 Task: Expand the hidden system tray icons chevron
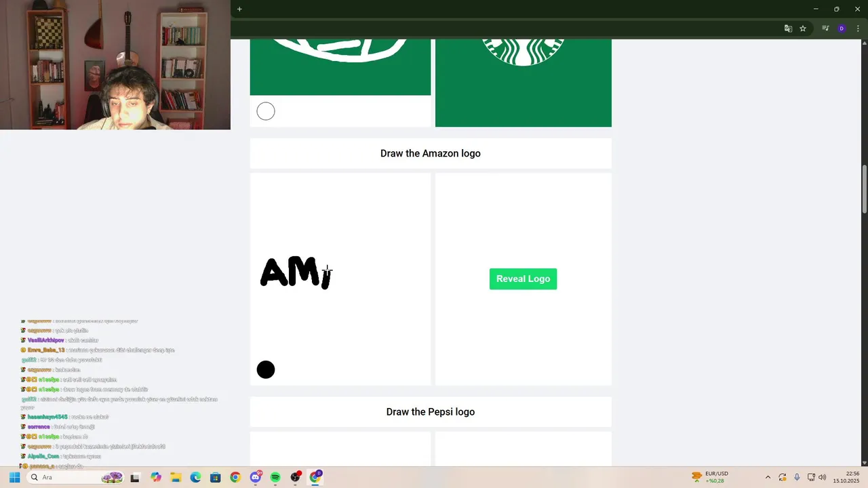[768, 477]
